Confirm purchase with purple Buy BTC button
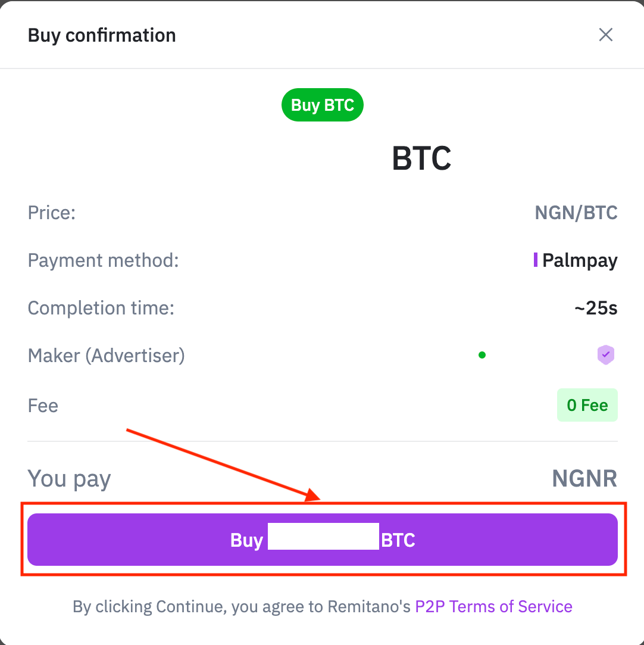This screenshot has width=644, height=645. pyautogui.click(x=322, y=540)
